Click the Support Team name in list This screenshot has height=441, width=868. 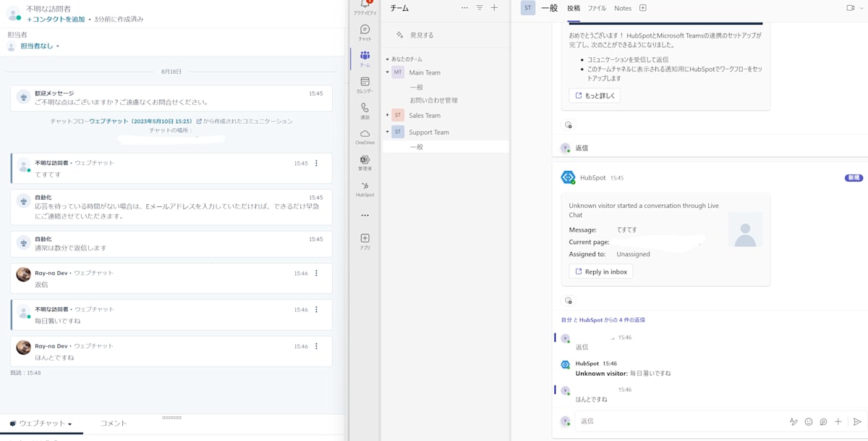pos(429,132)
